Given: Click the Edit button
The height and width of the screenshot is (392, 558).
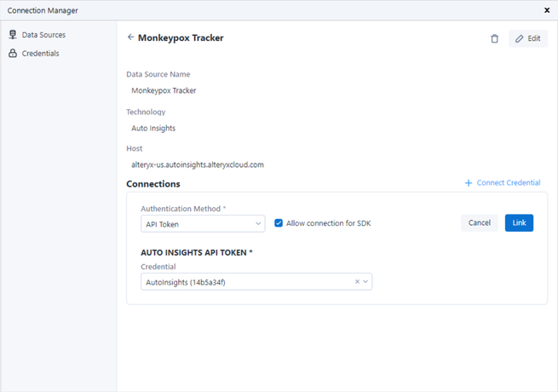Looking at the screenshot, I should point(528,38).
